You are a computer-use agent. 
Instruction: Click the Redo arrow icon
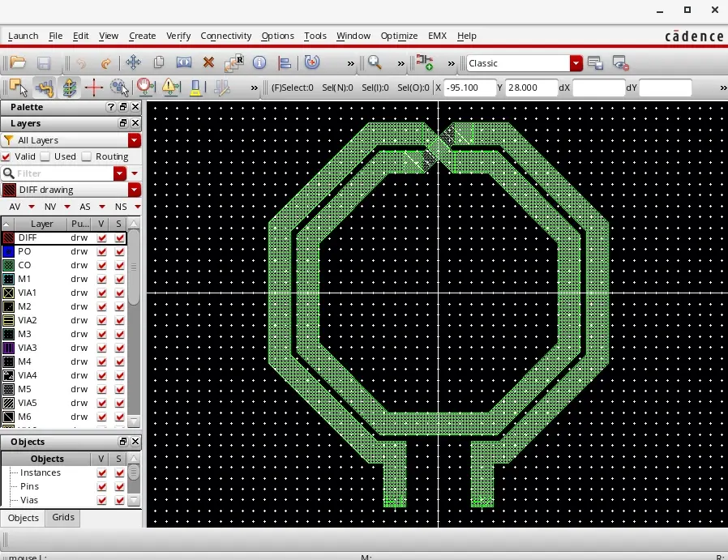(x=106, y=63)
